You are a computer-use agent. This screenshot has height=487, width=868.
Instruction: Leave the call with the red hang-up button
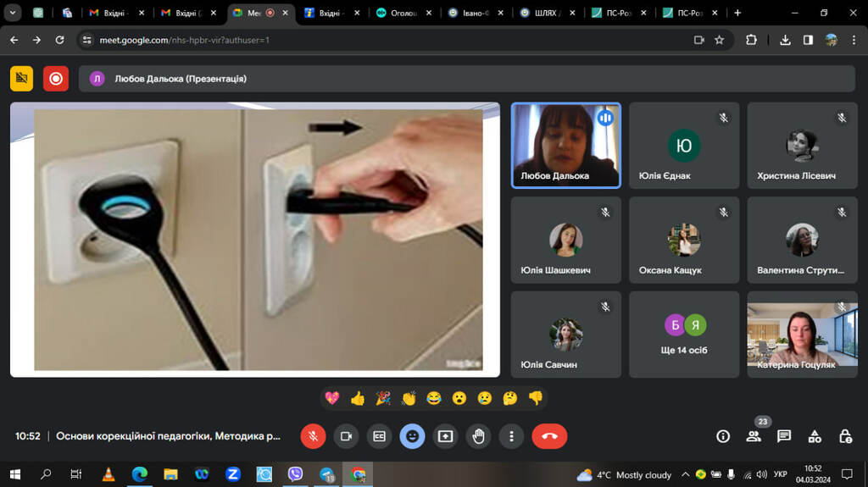pyautogui.click(x=549, y=436)
